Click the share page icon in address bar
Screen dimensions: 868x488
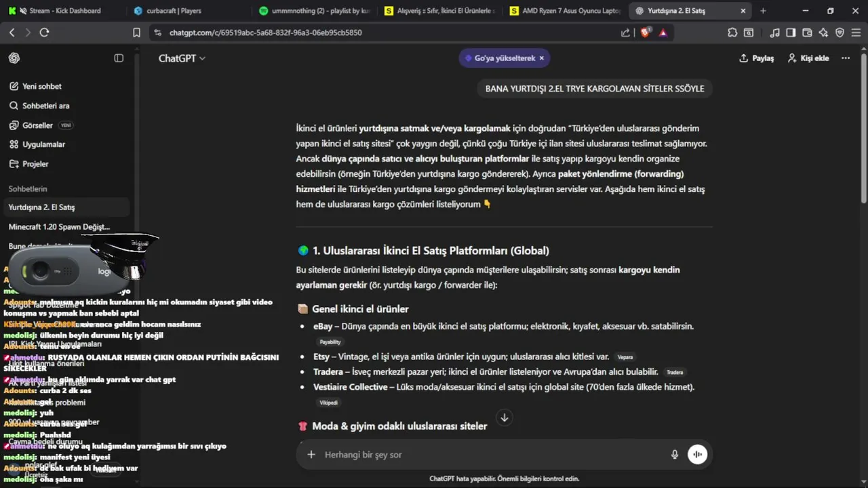pyautogui.click(x=625, y=33)
